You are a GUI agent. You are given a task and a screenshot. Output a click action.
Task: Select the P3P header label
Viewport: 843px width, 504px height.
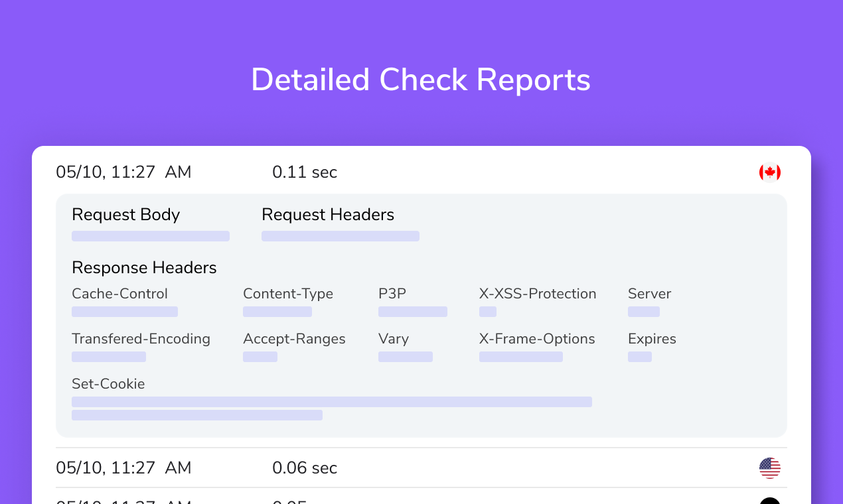(392, 294)
